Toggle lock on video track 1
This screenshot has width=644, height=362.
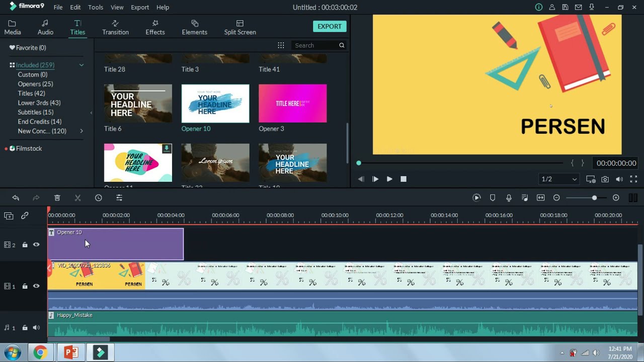point(25,286)
